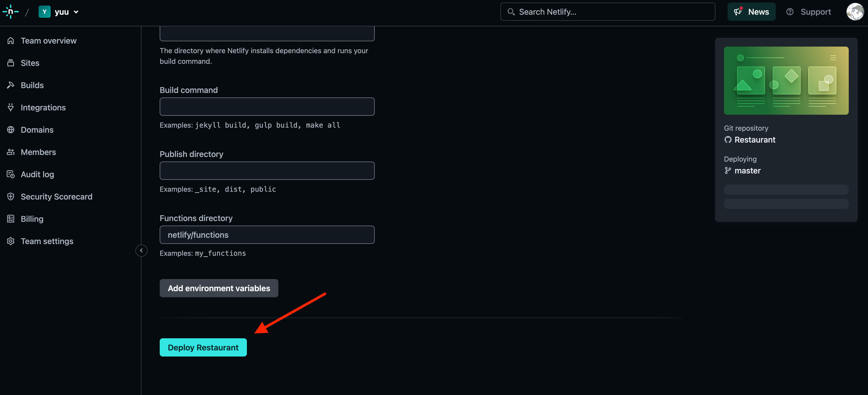The height and width of the screenshot is (395, 868).
Task: Click the site preview thumbnail image
Action: click(x=786, y=81)
